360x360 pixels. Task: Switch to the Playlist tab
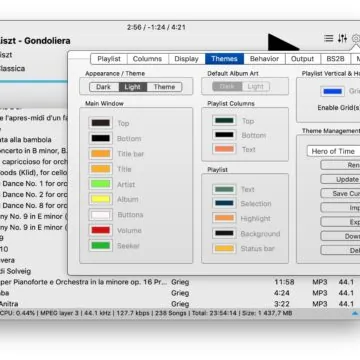point(109,59)
